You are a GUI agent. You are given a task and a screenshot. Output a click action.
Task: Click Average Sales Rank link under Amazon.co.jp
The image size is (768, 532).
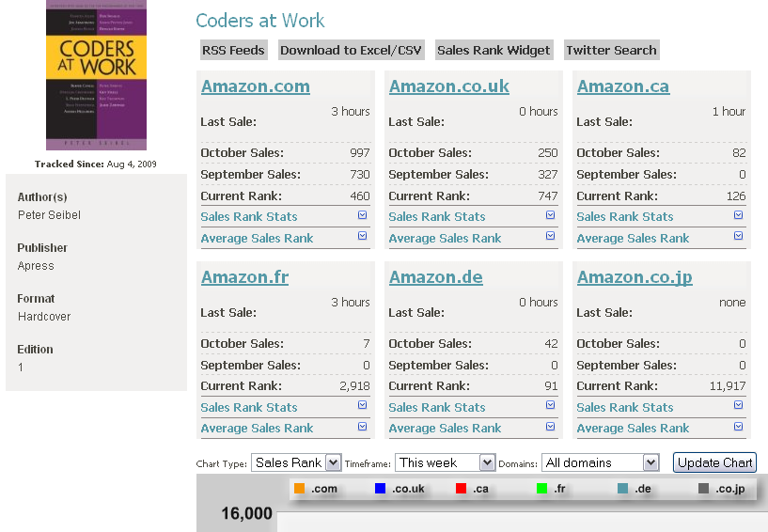[633, 429]
